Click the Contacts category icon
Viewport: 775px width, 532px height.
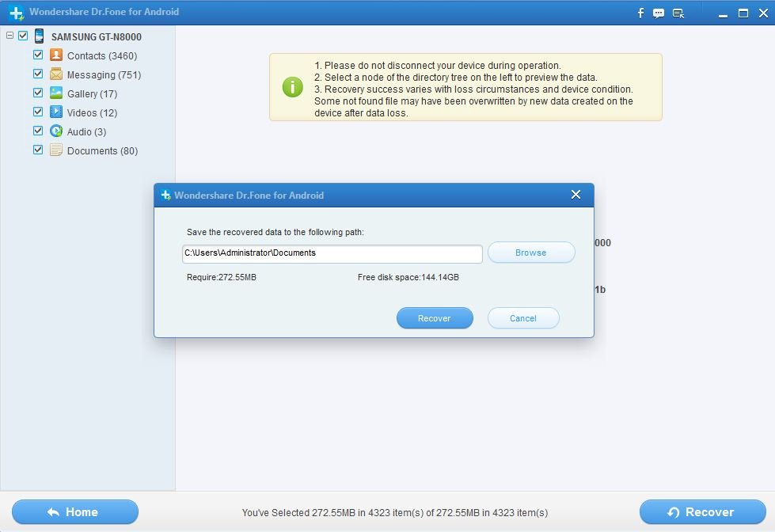(x=56, y=55)
